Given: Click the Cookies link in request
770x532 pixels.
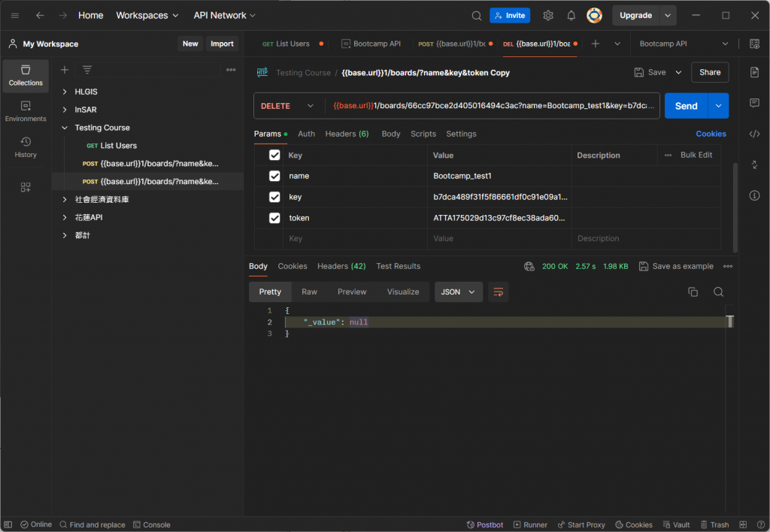Looking at the screenshot, I should tap(711, 134).
